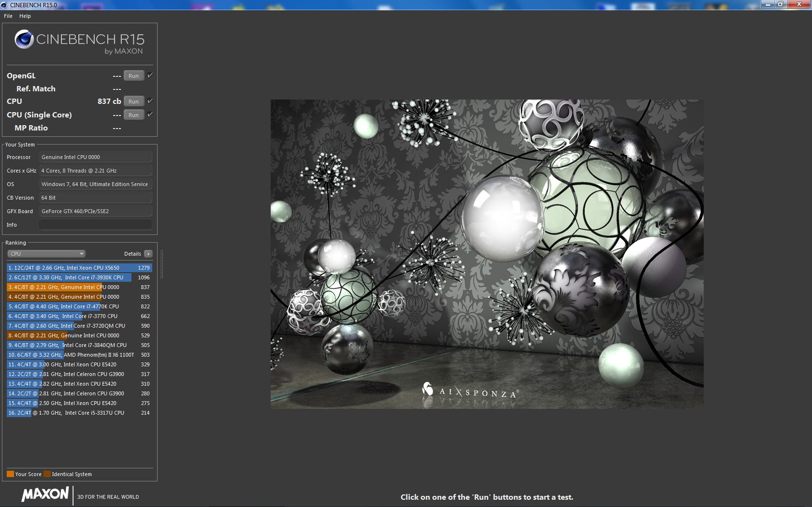Click the GFX Board field GeForce GTX 460

tap(96, 211)
